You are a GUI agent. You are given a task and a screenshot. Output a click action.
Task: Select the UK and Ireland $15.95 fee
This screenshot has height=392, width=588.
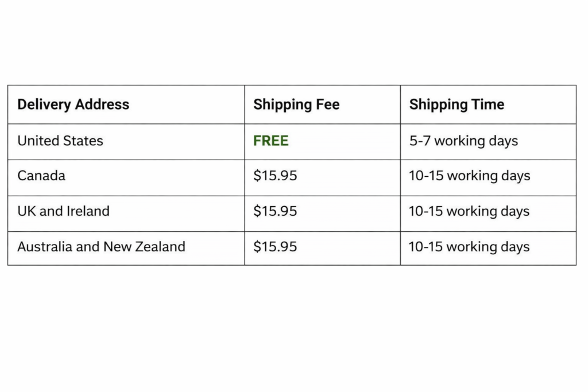(275, 211)
